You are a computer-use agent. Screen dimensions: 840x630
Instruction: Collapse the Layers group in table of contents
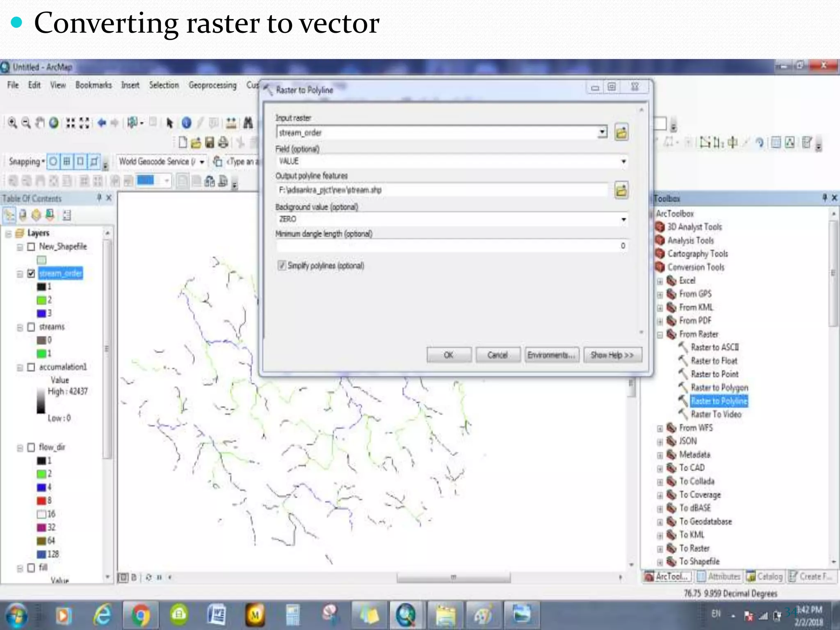tap(8, 234)
